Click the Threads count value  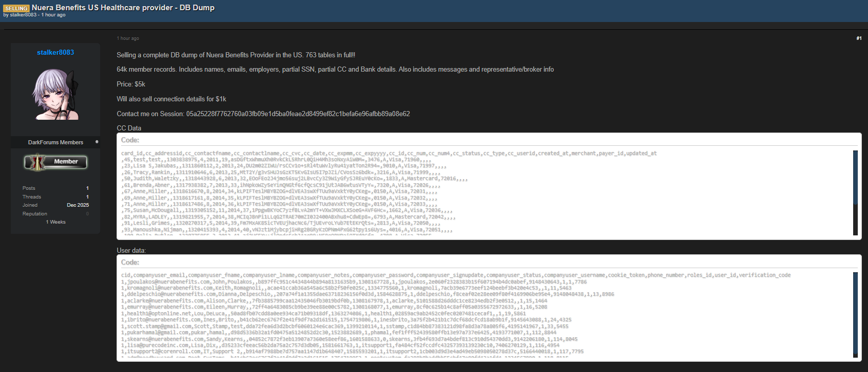(87, 197)
